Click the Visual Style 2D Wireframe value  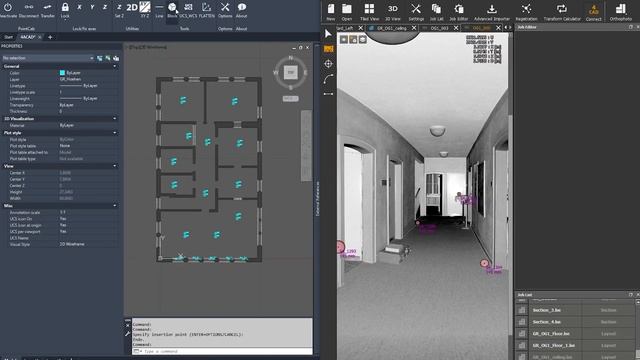coord(72,244)
